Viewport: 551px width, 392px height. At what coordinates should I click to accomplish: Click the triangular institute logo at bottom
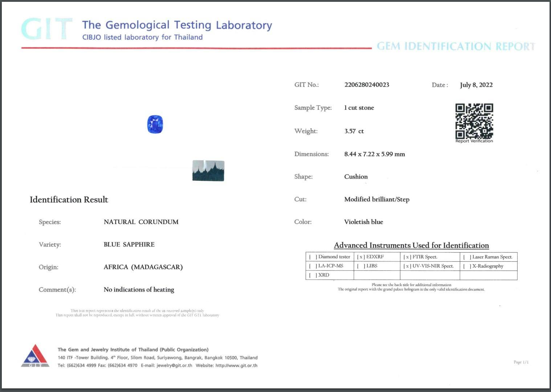[35, 356]
